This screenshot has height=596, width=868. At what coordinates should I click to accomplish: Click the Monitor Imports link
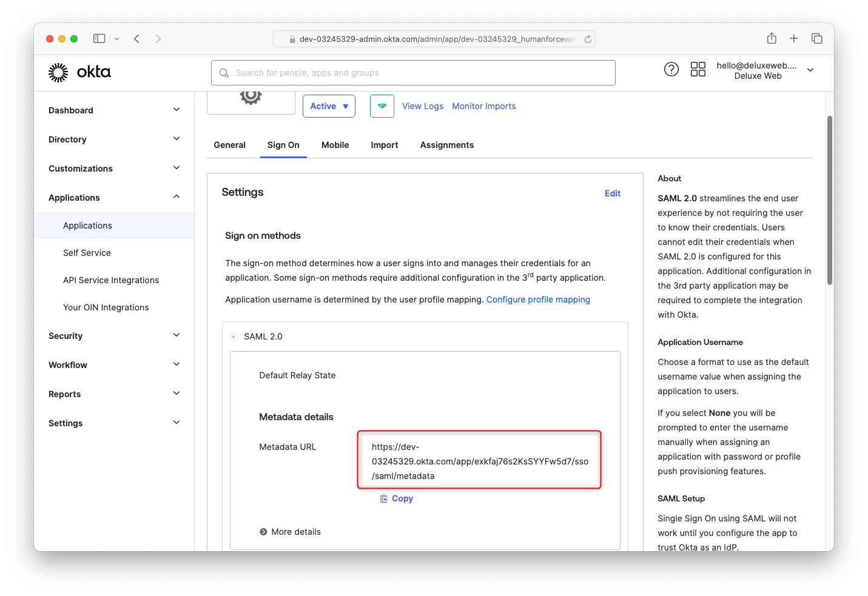tap(484, 106)
